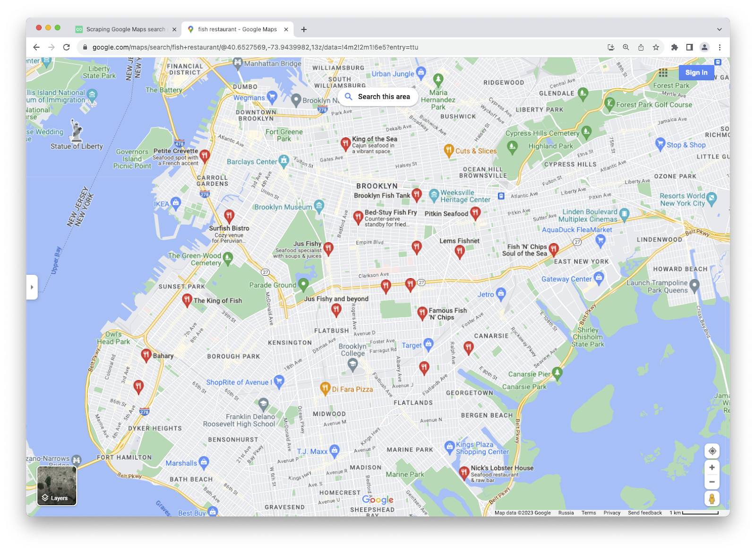
Task: Click the IKEA shopping marker
Action: click(x=176, y=203)
